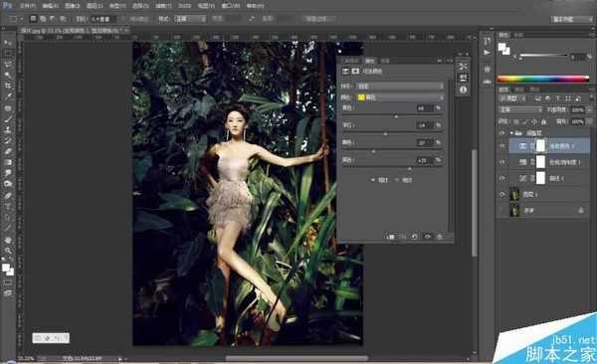Image resolution: width=597 pixels, height=364 pixels.
Task: Collapse the adjustment group triangle
Action: point(511,133)
